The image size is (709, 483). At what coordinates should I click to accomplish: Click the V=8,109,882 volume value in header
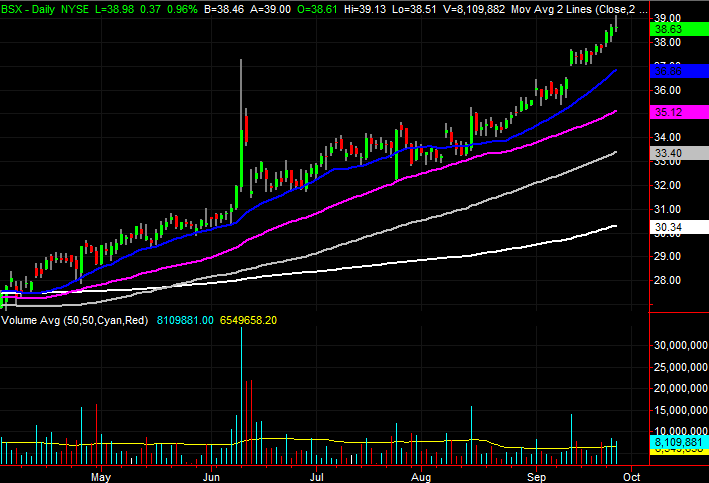click(474, 9)
